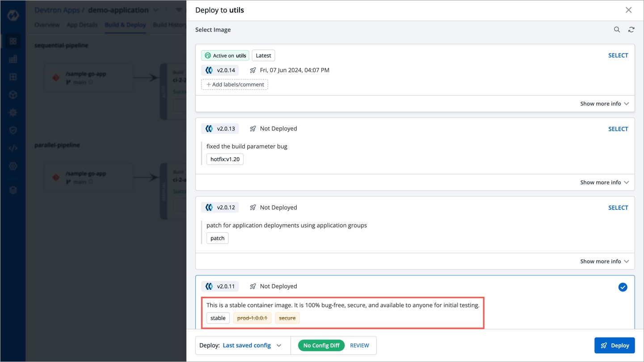
Task: Close the Deploy to utils panel
Action: point(628,10)
